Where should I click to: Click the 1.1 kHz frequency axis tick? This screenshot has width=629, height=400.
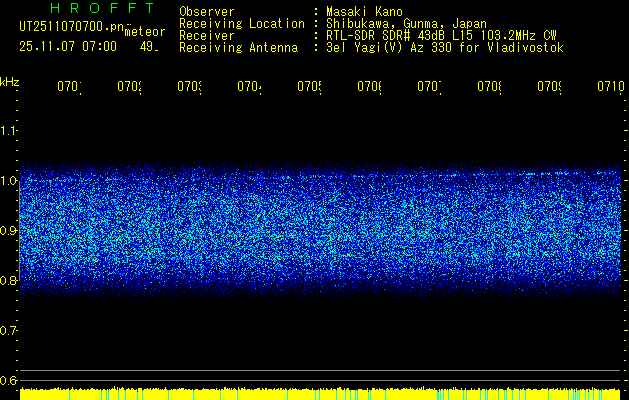pos(9,130)
